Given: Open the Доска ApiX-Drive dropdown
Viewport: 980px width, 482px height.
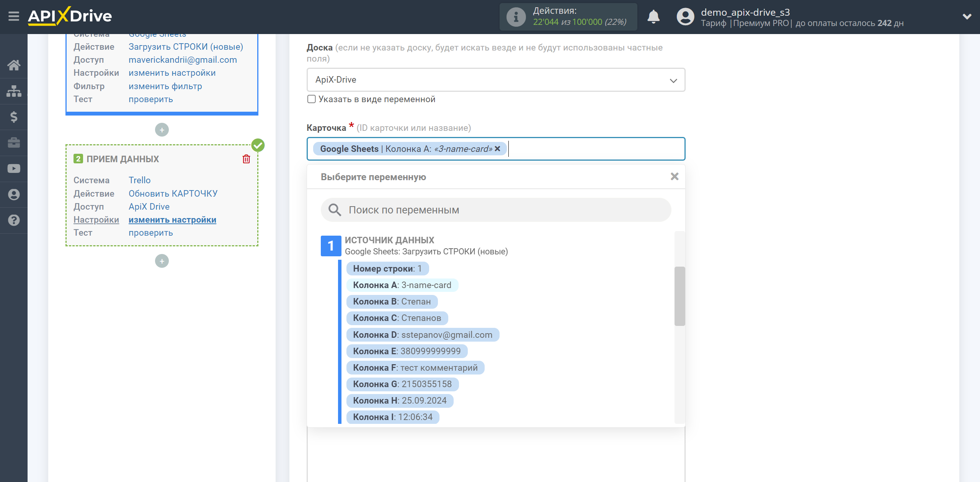Looking at the screenshot, I should tap(496, 80).
